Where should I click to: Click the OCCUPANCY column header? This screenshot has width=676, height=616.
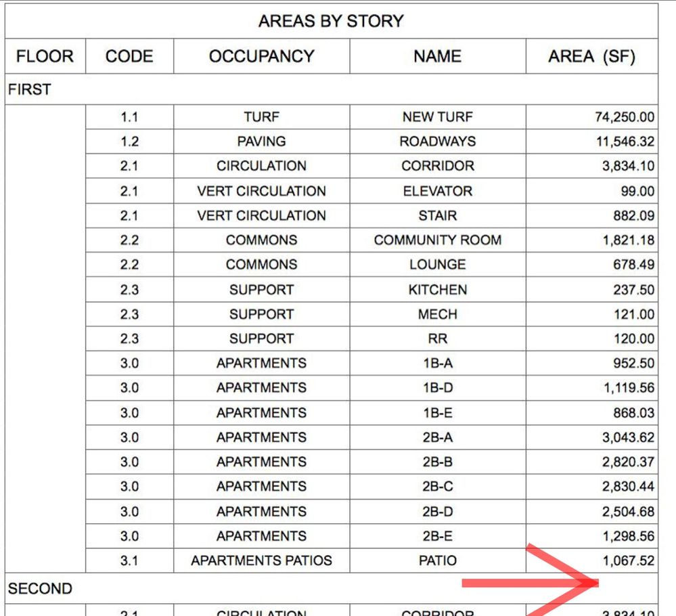click(x=262, y=56)
